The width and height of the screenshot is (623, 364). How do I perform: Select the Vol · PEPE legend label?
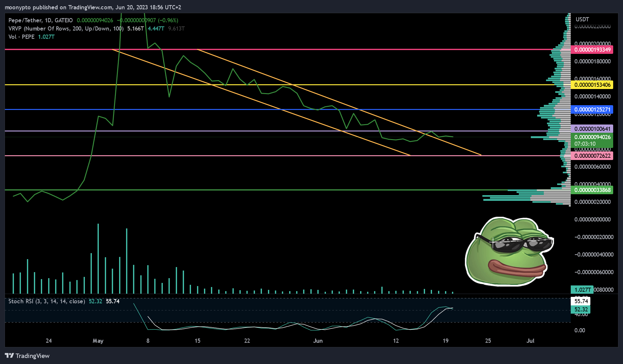[x=22, y=37]
